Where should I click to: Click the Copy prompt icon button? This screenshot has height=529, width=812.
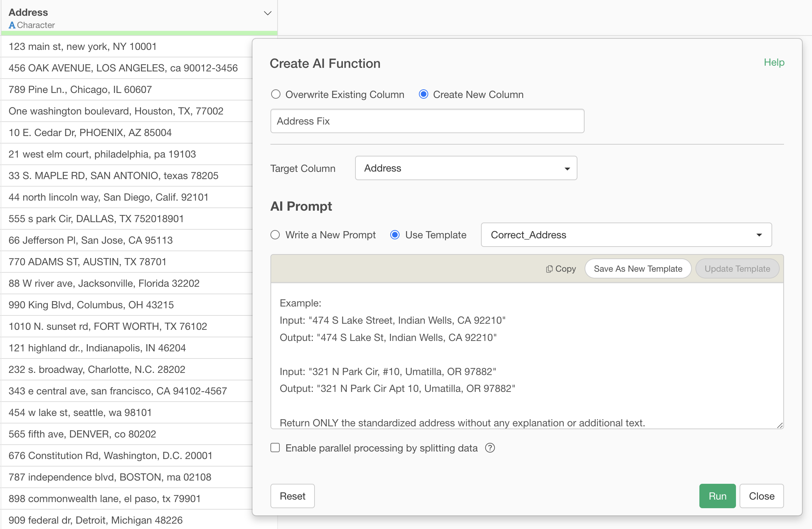(561, 269)
